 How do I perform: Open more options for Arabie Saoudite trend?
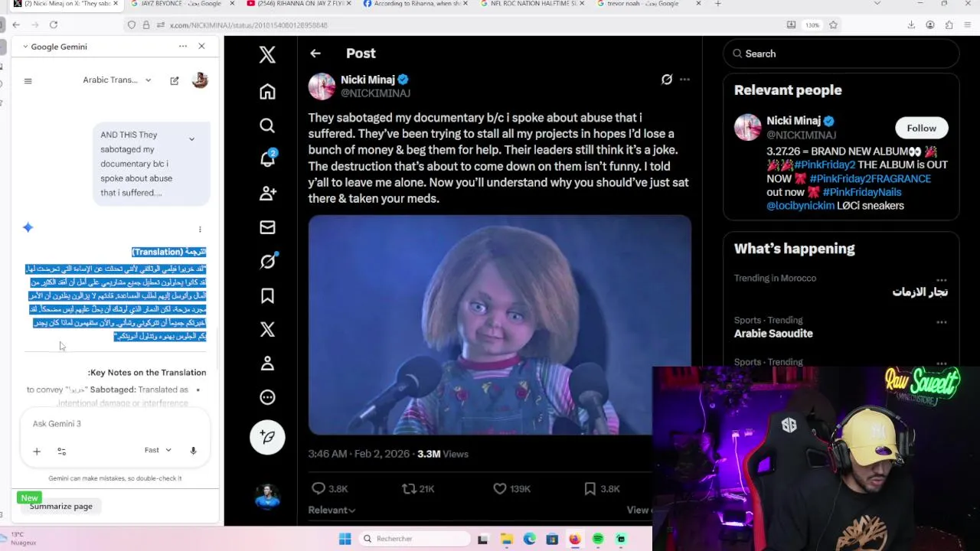tap(941, 322)
